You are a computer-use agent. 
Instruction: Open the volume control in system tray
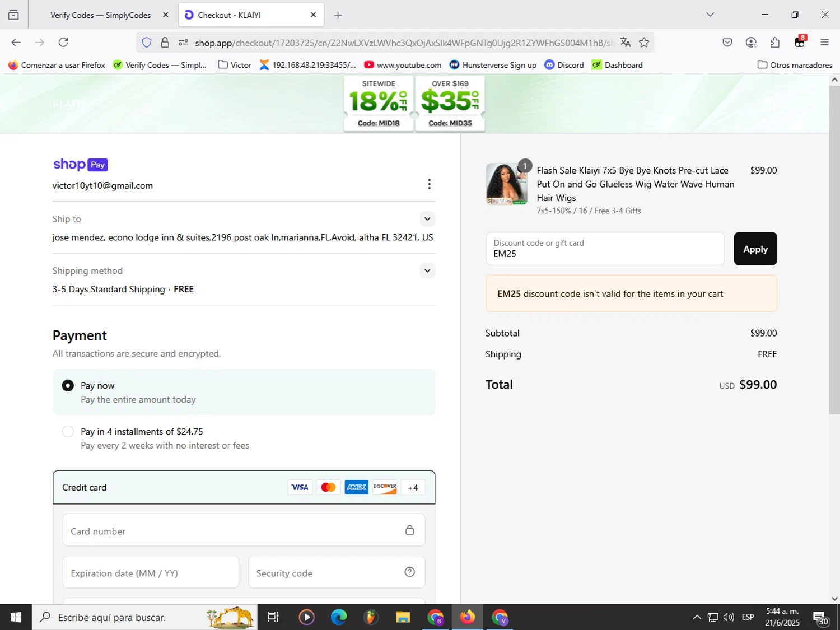[729, 617]
